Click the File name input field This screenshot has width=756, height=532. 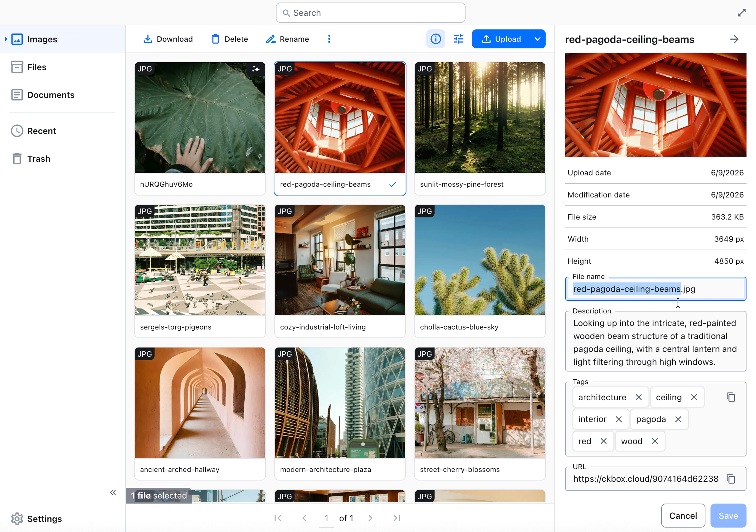pos(655,289)
